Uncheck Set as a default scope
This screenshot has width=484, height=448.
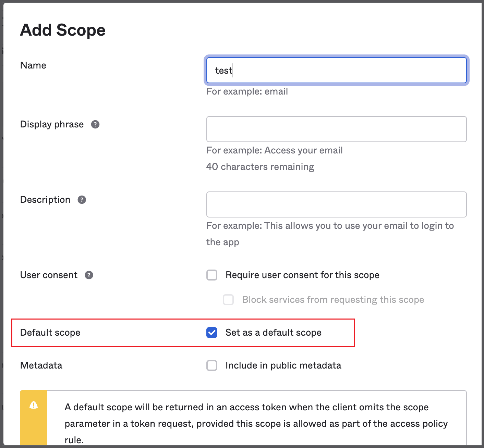pos(212,333)
